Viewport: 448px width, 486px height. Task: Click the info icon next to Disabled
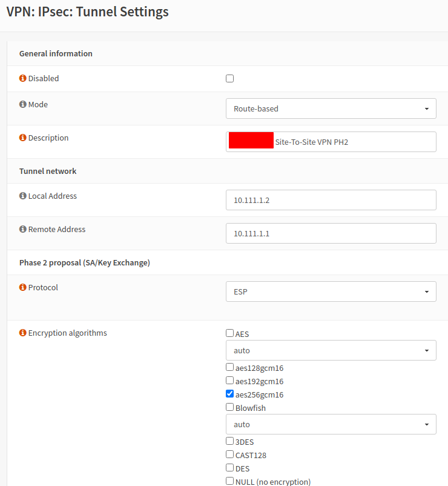(22, 78)
